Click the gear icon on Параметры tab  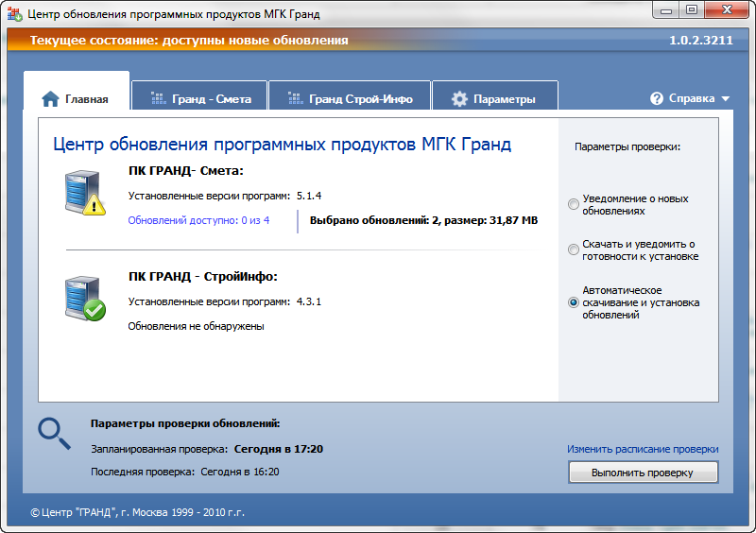pos(459,99)
